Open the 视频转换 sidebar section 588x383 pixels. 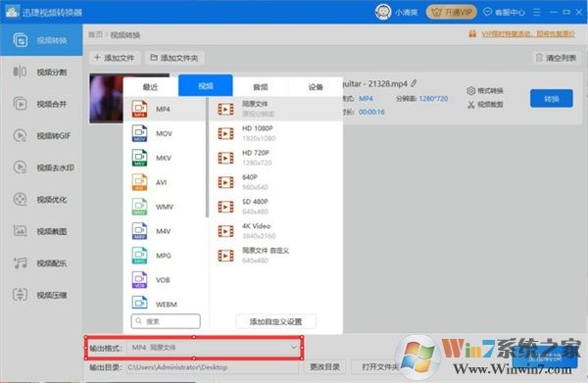[41, 40]
